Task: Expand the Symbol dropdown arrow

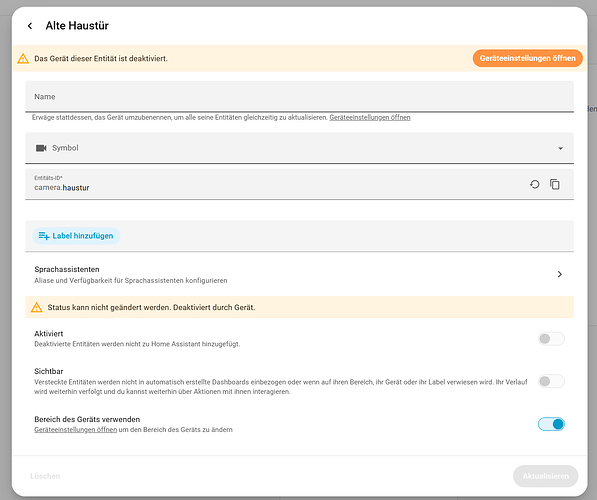Action: point(560,149)
